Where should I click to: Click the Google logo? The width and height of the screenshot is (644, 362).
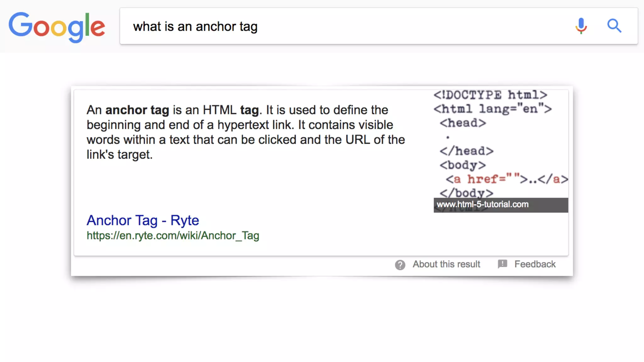[57, 27]
